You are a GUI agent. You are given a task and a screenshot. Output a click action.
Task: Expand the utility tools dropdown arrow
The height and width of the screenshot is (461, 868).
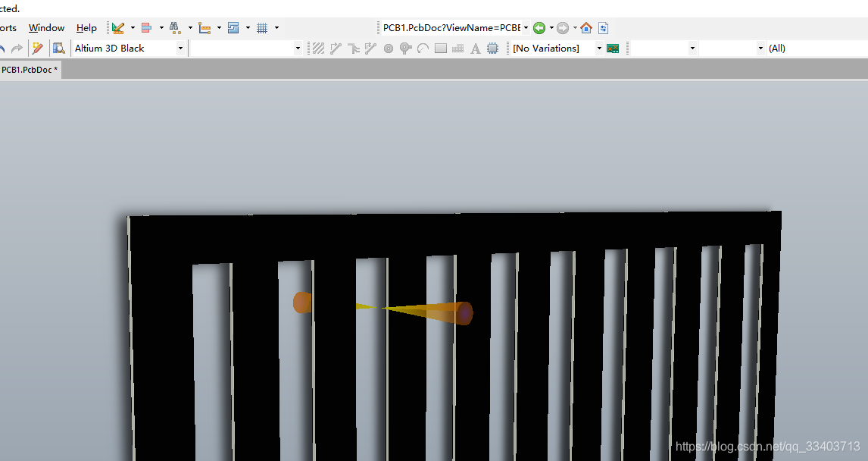pyautogui.click(x=133, y=28)
